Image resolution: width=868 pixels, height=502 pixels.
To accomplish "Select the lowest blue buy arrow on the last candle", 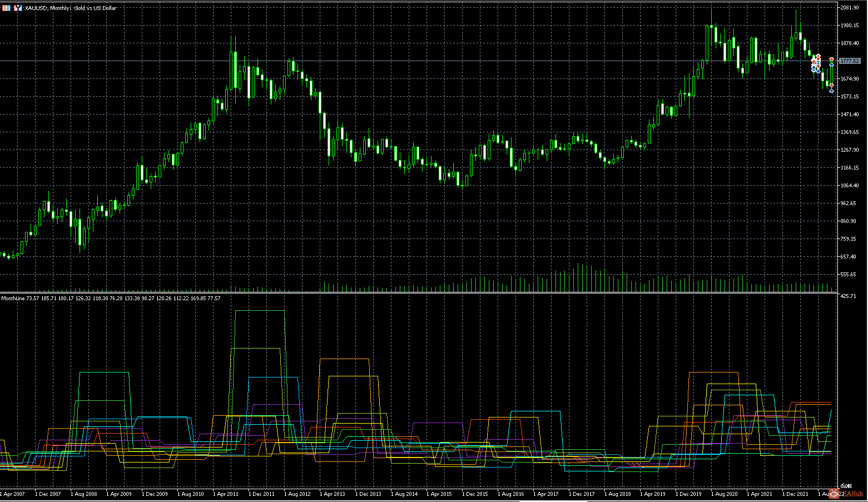I will (831, 91).
